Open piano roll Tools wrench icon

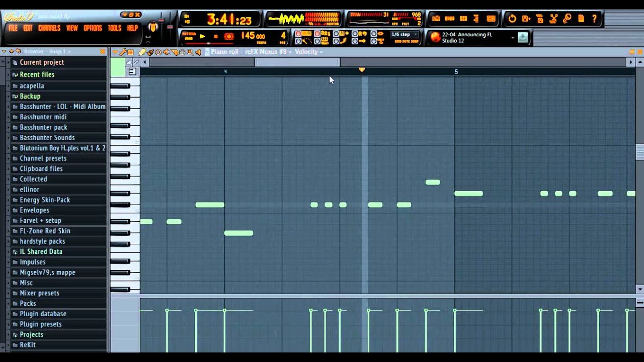pos(123,52)
